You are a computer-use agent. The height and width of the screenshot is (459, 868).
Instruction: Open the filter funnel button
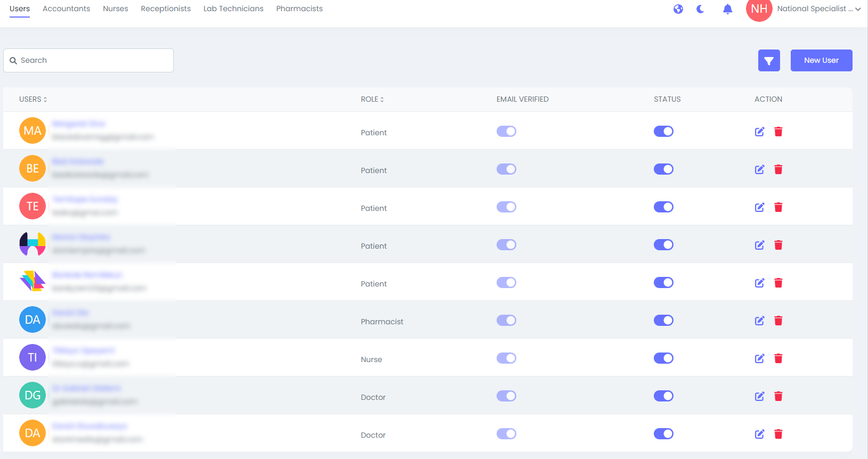[768, 61]
